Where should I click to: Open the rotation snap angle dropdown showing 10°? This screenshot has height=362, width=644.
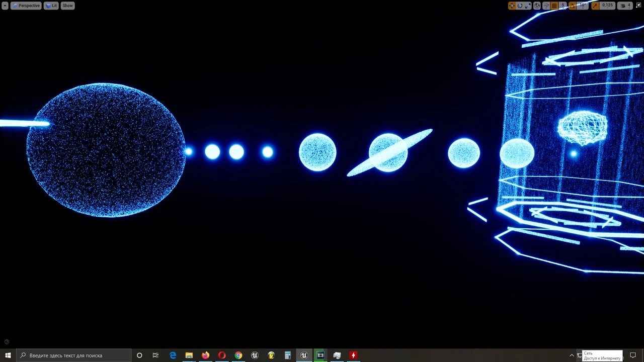click(583, 6)
